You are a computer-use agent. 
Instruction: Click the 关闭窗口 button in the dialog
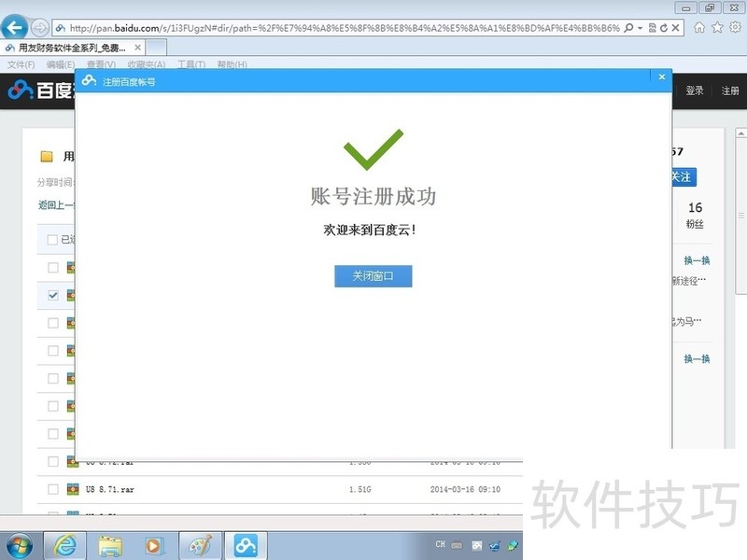(373, 276)
